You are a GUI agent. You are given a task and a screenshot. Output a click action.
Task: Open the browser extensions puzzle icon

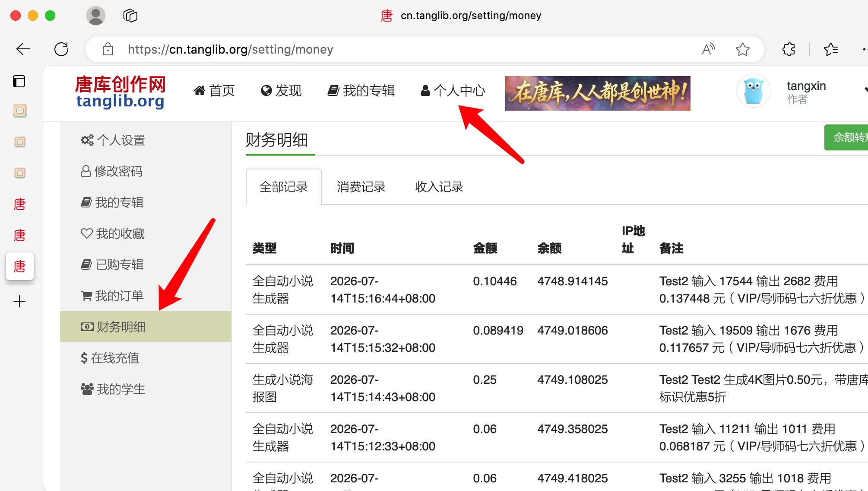[789, 49]
